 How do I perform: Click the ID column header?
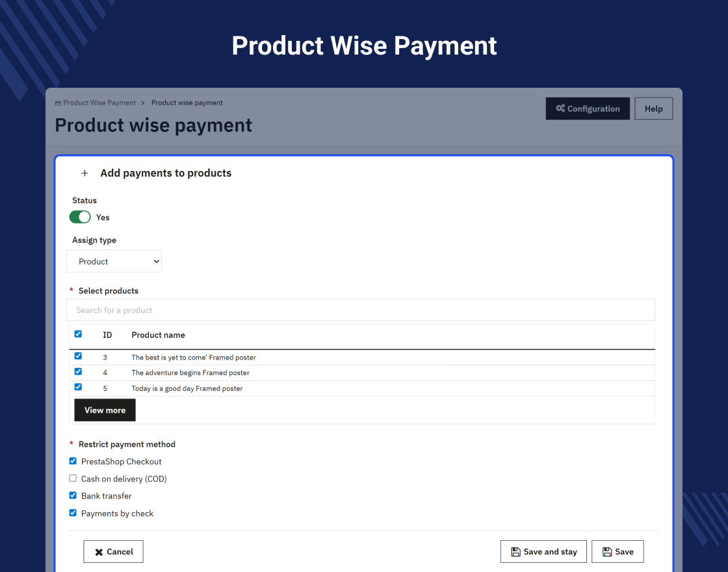pos(107,335)
